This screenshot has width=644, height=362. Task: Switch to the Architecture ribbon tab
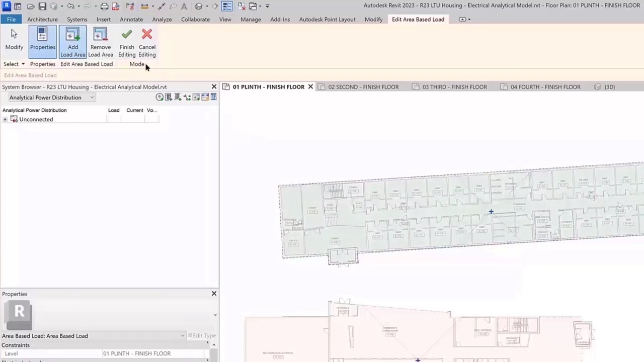coord(42,19)
